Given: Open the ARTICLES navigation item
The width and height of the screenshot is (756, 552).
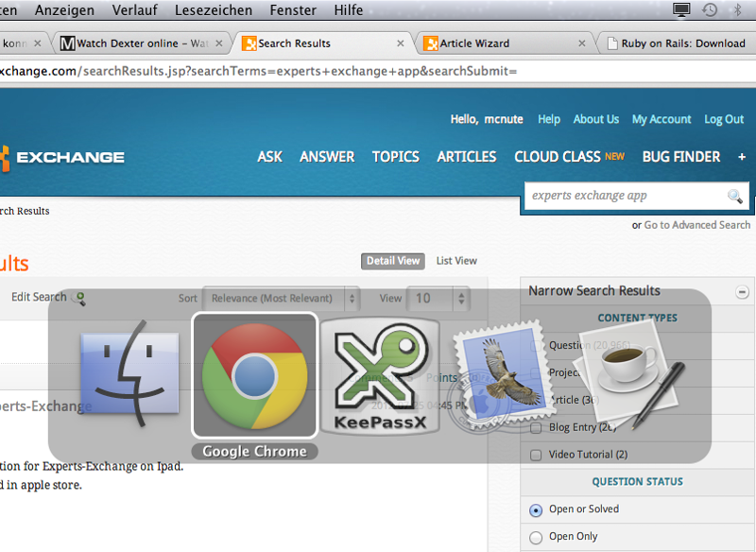Looking at the screenshot, I should [x=466, y=157].
